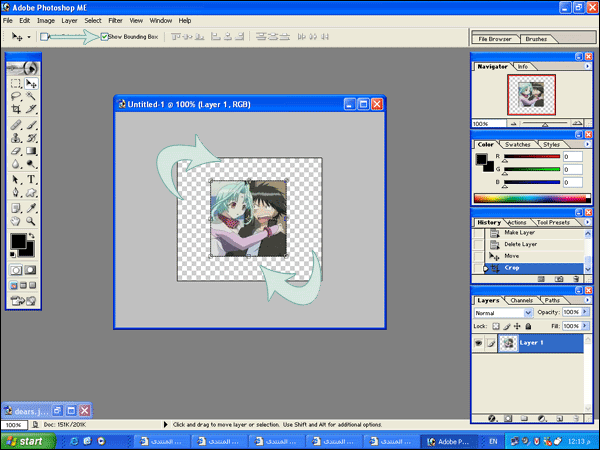Switch to the Actions tab
Screen dimensions: 600x450
(x=517, y=222)
